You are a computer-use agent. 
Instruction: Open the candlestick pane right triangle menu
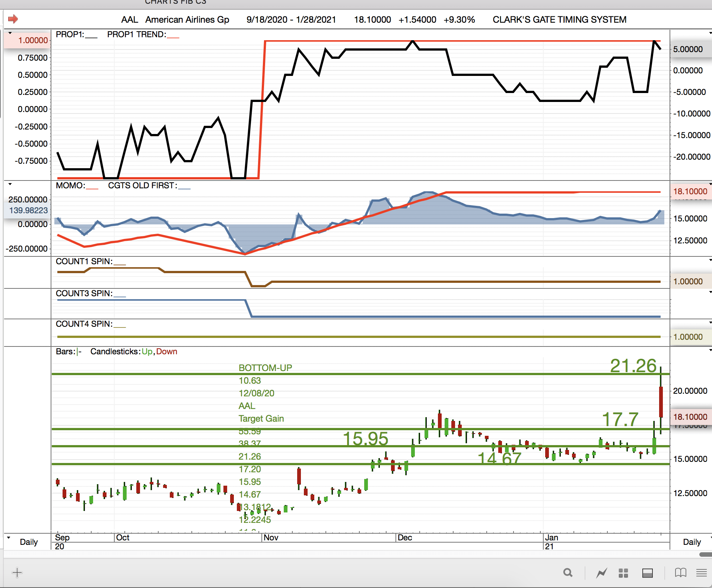710,350
